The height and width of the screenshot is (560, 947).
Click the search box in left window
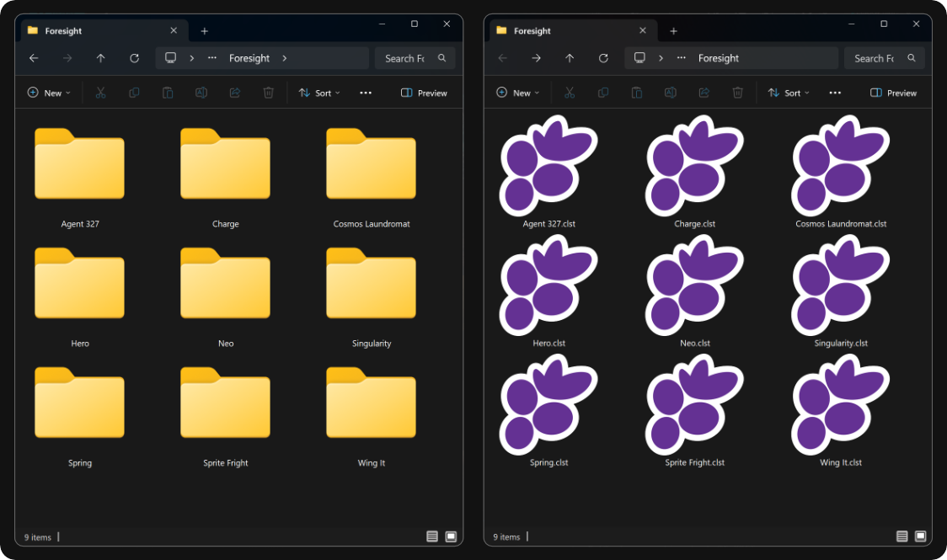pos(415,58)
